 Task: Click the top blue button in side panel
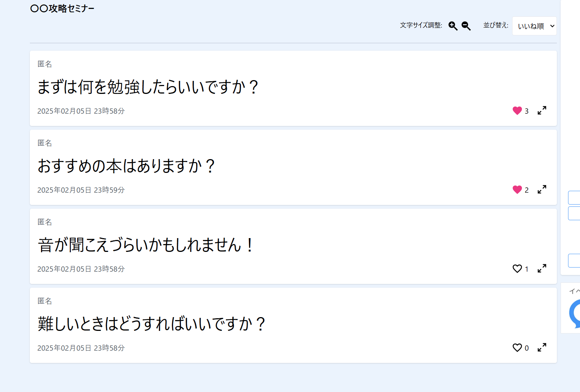(x=575, y=197)
